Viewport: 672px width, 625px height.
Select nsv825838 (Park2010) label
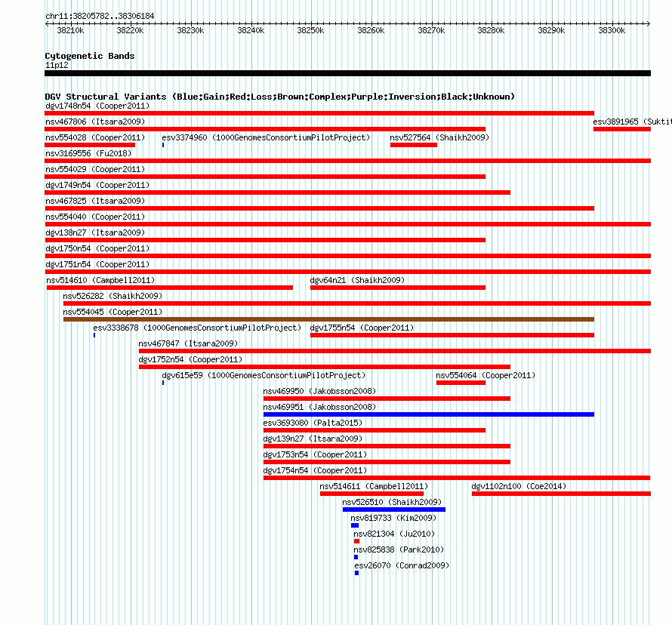399,550
